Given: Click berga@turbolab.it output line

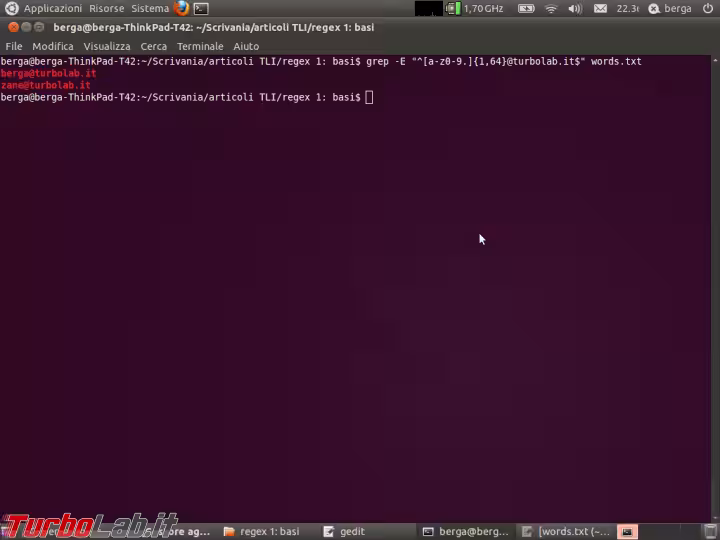Looking at the screenshot, I should (48, 73).
